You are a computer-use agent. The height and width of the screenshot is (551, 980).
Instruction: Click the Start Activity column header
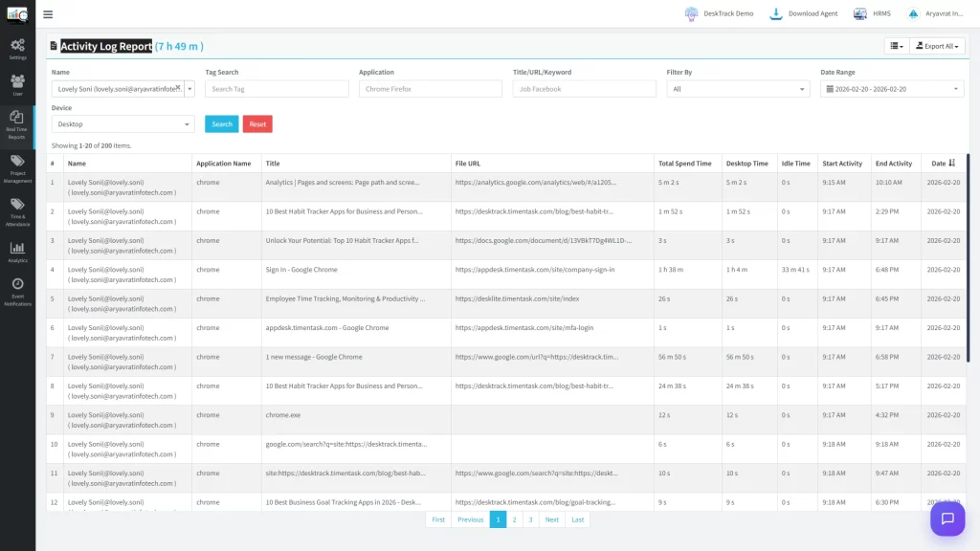842,163
